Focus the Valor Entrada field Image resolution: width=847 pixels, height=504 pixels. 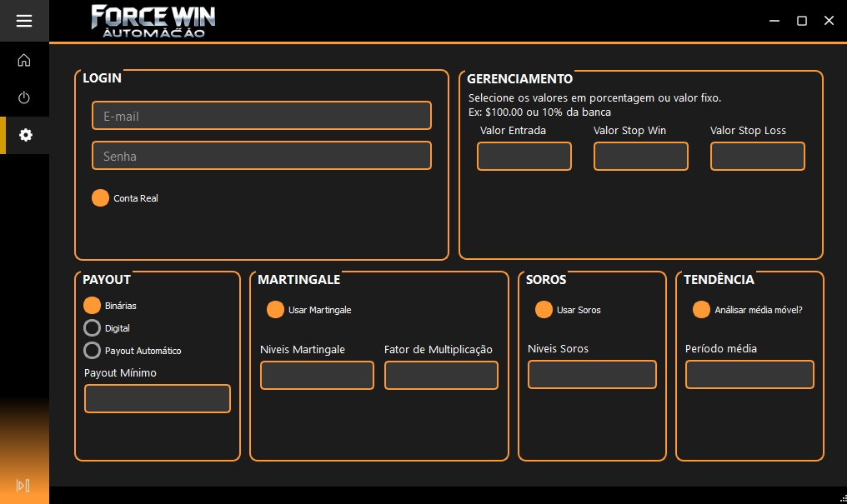coord(524,157)
